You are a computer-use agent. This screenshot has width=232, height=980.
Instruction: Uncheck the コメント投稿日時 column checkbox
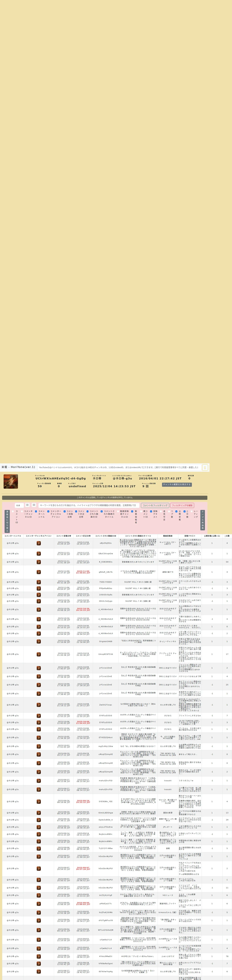pyautogui.click(x=65, y=511)
